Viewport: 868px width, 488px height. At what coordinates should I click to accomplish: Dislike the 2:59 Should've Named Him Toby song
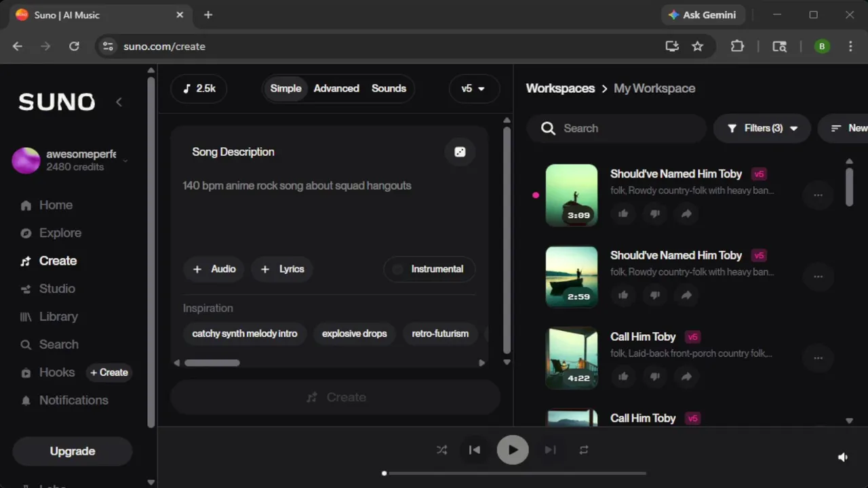[655, 295]
